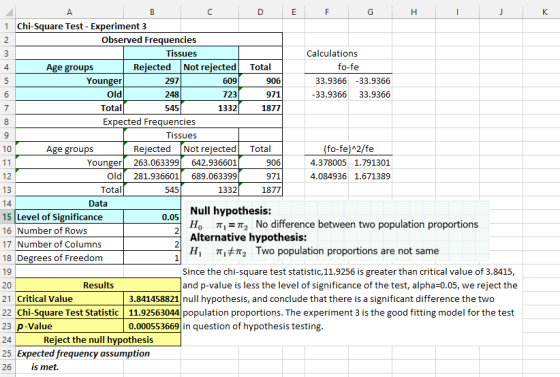Click the 'Number of Columns' label
The image size is (560, 377).
(x=70, y=244)
